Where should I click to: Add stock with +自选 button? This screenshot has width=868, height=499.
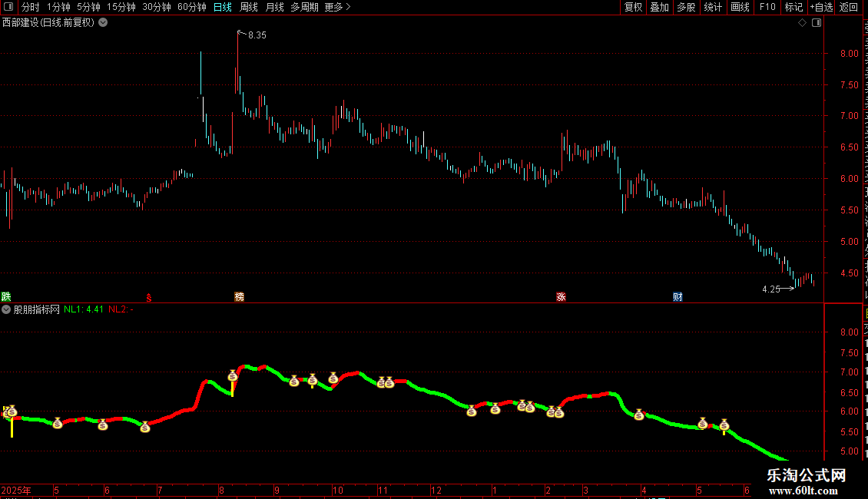821,7
